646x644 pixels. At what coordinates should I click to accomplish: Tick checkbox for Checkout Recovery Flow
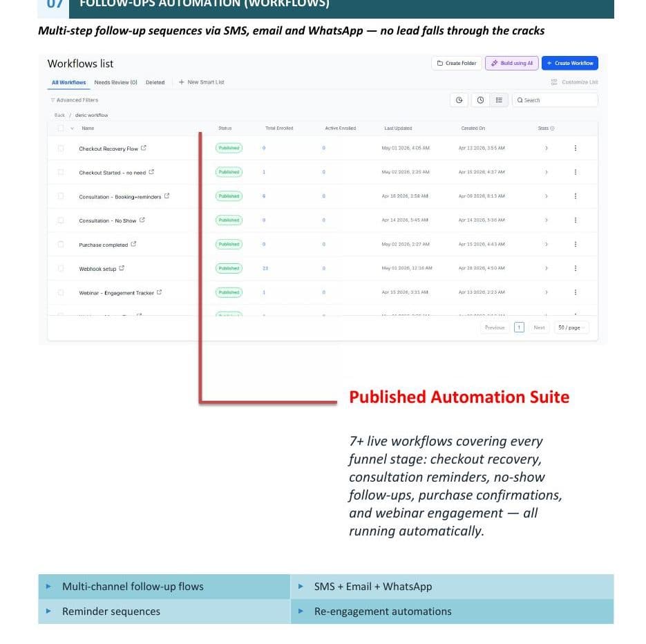pyautogui.click(x=61, y=149)
